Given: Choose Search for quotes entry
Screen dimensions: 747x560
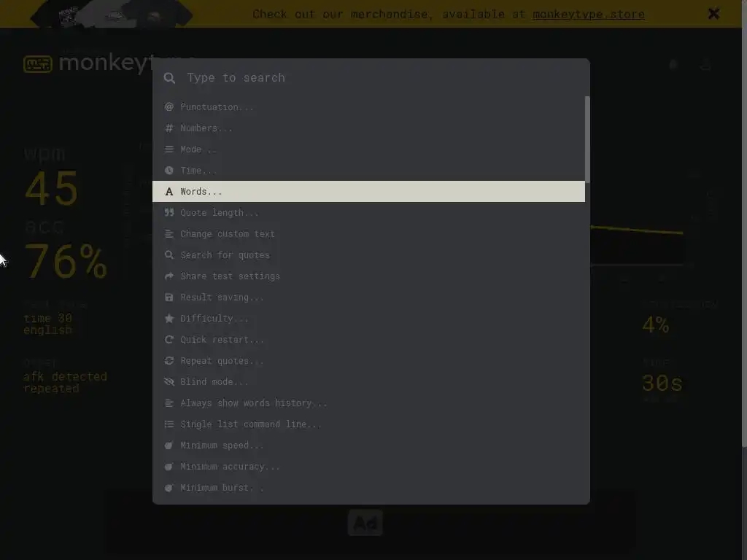Looking at the screenshot, I should point(368,254).
